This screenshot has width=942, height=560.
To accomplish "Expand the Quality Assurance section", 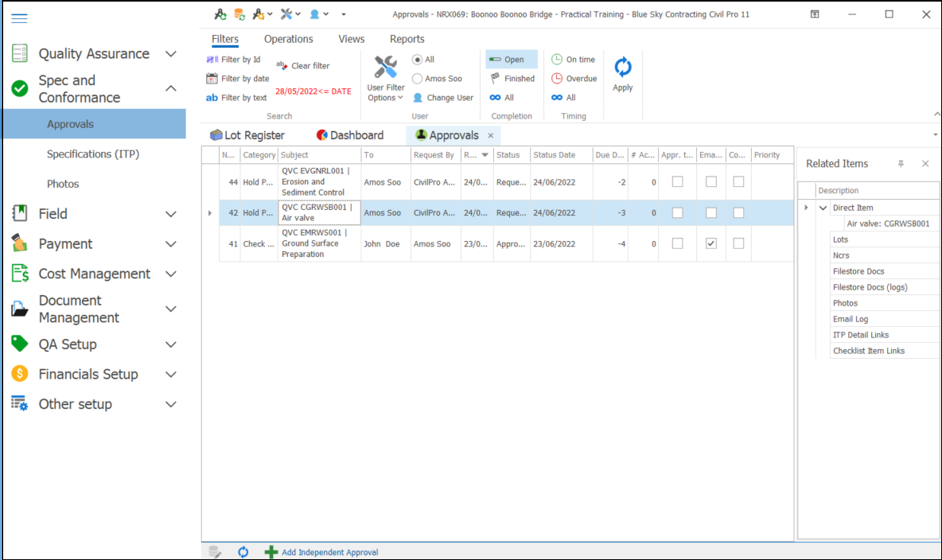I will pyautogui.click(x=170, y=54).
